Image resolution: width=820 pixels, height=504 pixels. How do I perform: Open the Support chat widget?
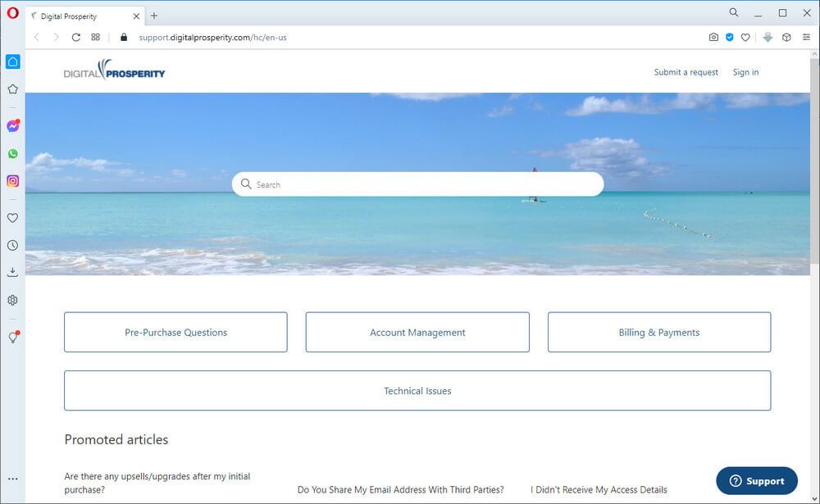(x=757, y=481)
